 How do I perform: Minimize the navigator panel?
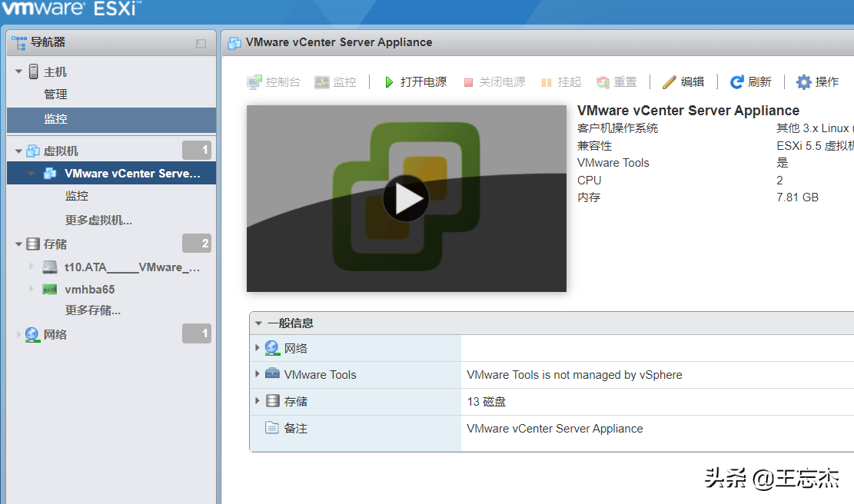coord(201,44)
